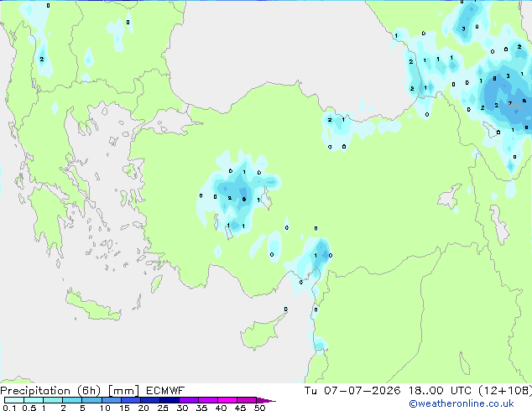Viewport: 532px width, 411px height.
Task: Select the '[mm]' unit label
Action: click(x=123, y=391)
